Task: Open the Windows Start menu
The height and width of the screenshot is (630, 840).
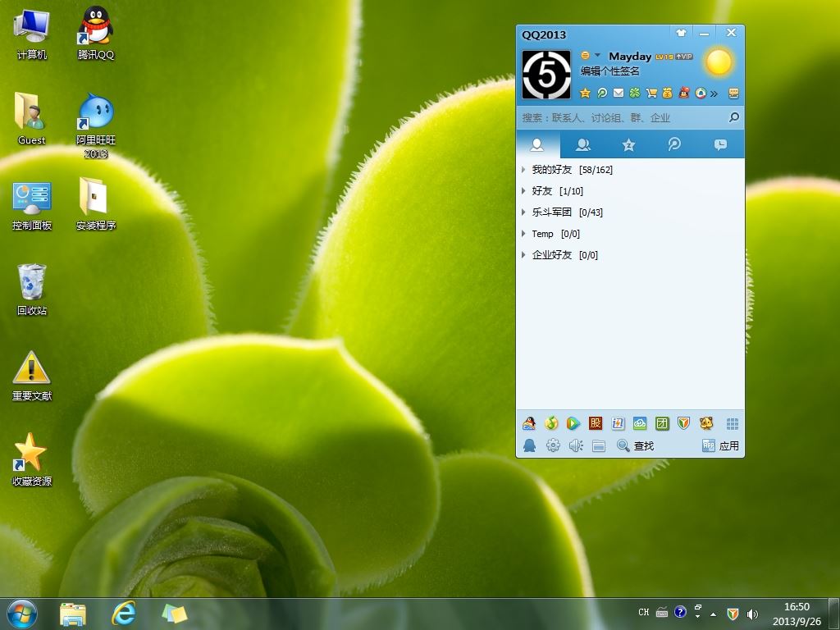Action: [22, 614]
